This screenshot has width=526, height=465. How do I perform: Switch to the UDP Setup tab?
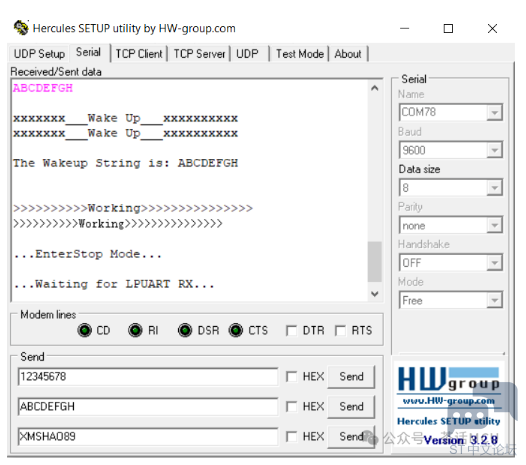pos(39,54)
